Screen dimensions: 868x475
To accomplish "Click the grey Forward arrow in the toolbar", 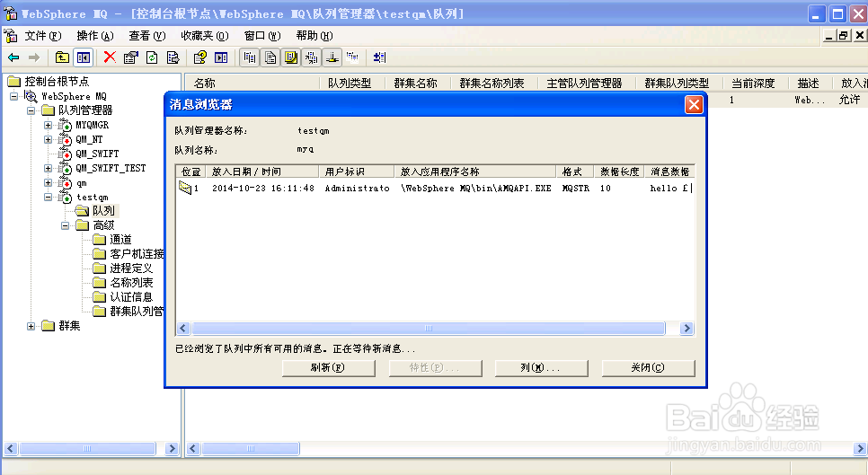I will pos(34,57).
